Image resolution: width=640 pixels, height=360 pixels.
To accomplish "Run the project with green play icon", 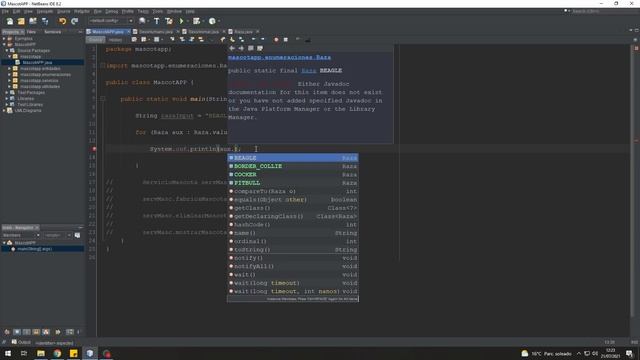I will click(x=182, y=21).
